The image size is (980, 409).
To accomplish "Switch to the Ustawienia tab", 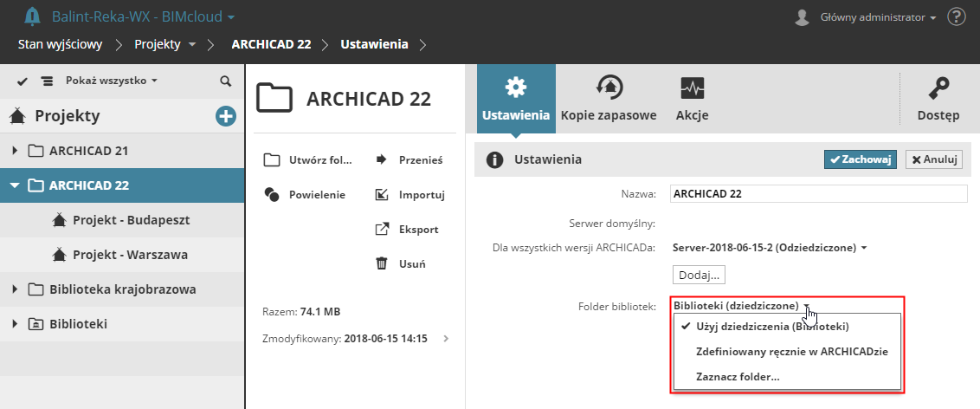I will (516, 98).
